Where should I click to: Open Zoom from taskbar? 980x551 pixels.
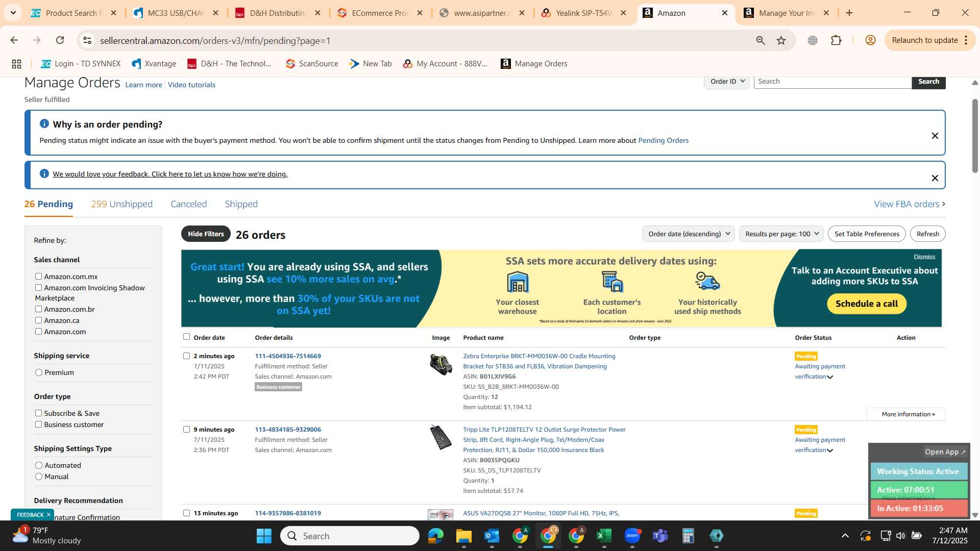click(632, 536)
